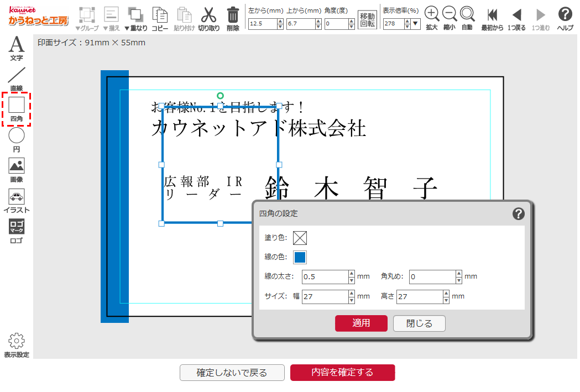
Task: Open the 画像 image tool
Action: click(x=16, y=170)
